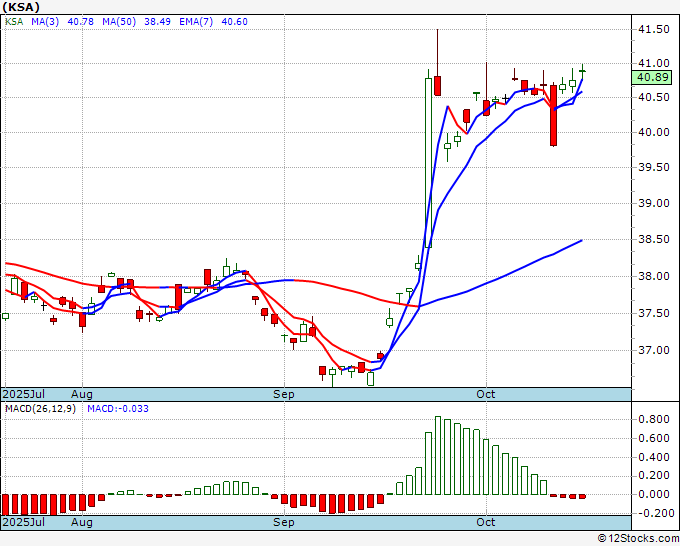The height and width of the screenshot is (546, 680).
Task: Click the MACD:-0.033 value readout
Action: tap(118, 409)
